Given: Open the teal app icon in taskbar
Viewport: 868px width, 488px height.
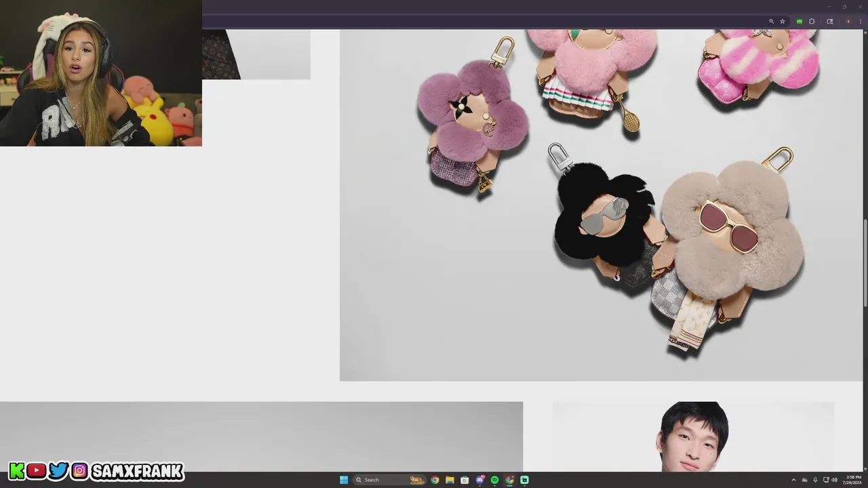Looking at the screenshot, I should [524, 480].
